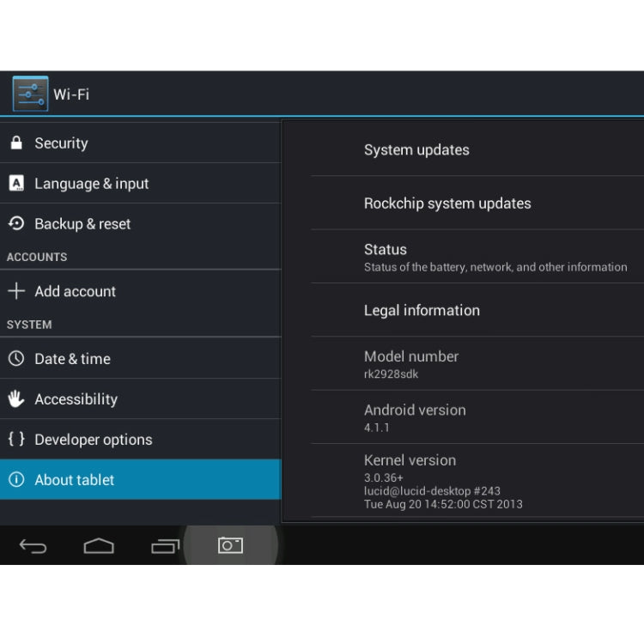Click the Language & input keyboard icon
This screenshot has height=644, width=644.
pyautogui.click(x=16, y=183)
